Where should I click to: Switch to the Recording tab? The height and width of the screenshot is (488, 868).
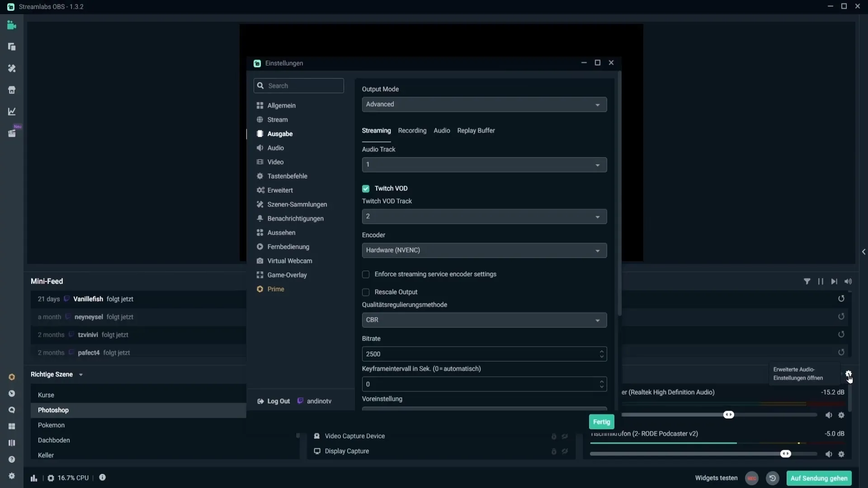click(x=412, y=131)
